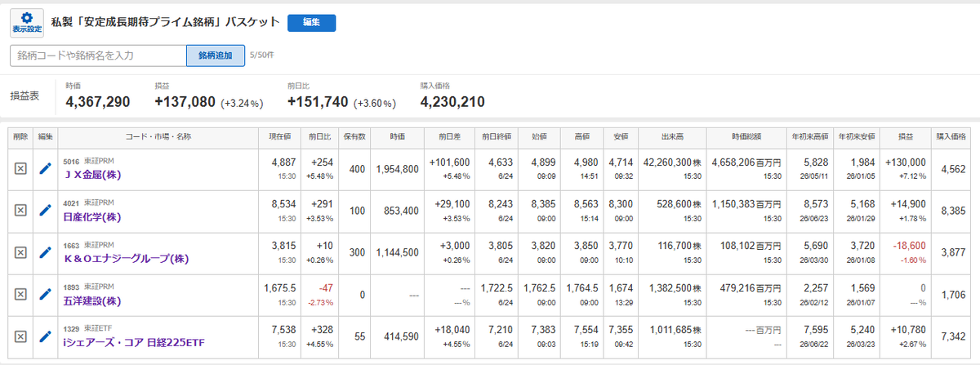Focus the 銘柄コードや銘柄名 input field

(x=99, y=56)
